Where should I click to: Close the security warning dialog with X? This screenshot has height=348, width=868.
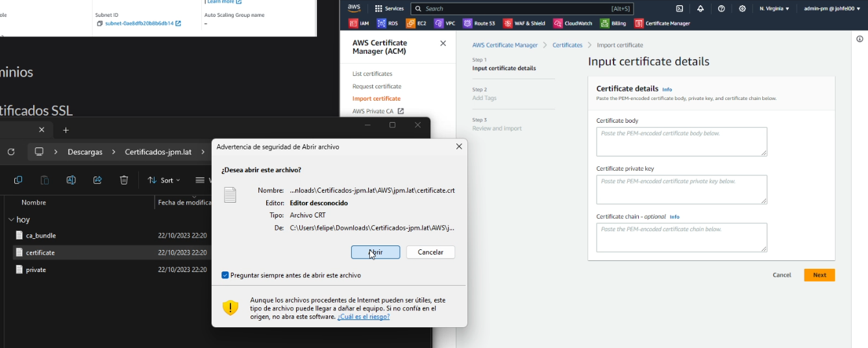pyautogui.click(x=459, y=147)
